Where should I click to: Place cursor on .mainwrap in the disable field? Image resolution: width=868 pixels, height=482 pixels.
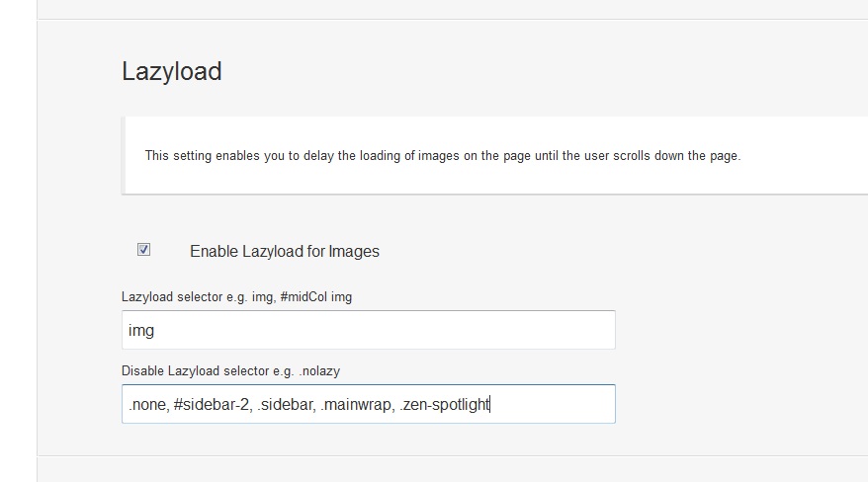click(x=358, y=405)
